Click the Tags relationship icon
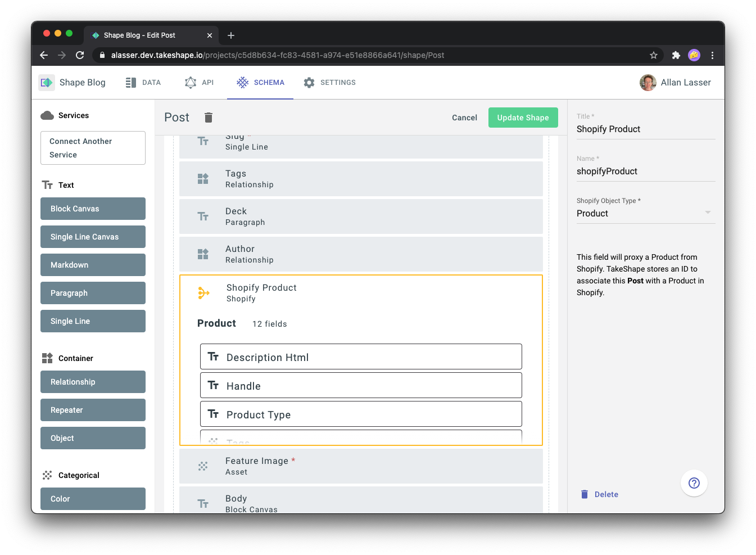 tap(203, 179)
